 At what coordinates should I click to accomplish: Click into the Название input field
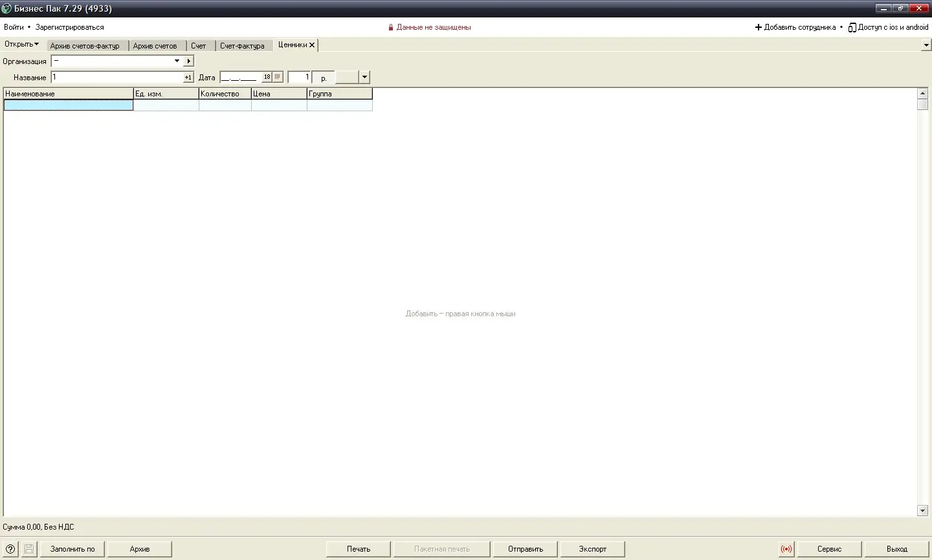117,78
